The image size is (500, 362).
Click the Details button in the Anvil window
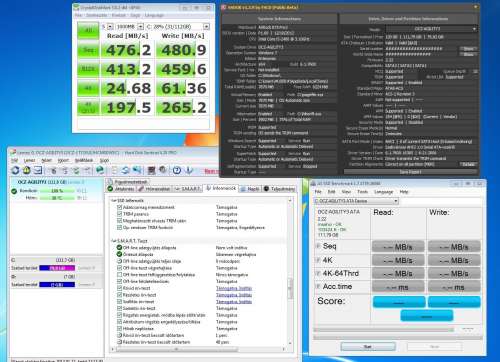click(x=468, y=164)
